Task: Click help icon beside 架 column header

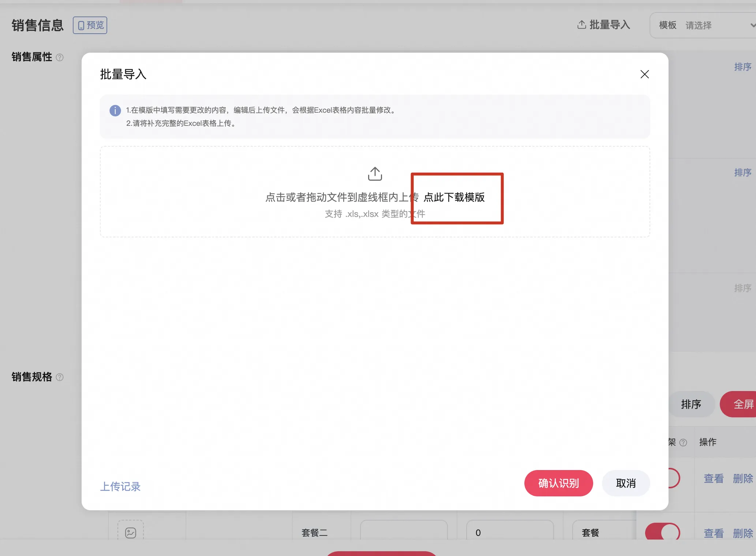Action: pos(683,443)
